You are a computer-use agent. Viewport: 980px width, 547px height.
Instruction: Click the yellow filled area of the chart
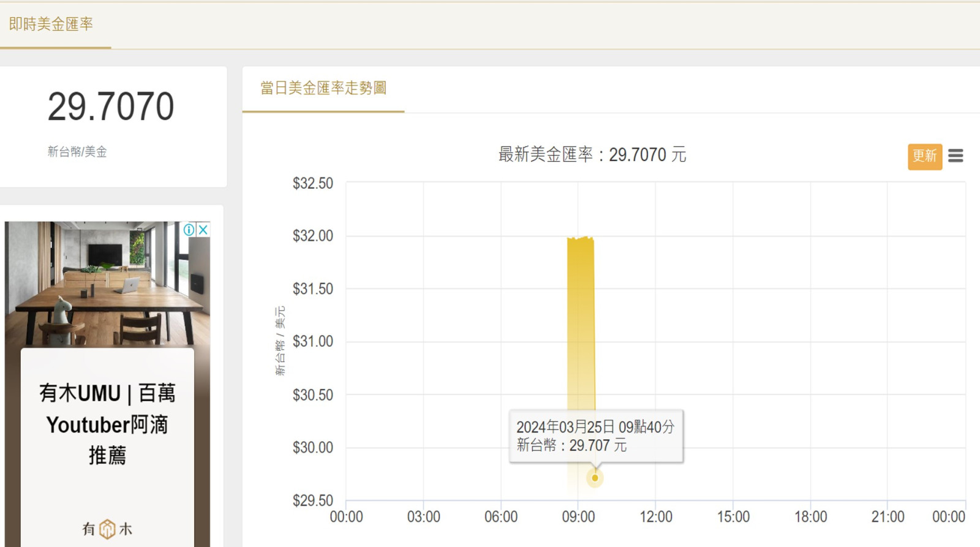point(580,319)
